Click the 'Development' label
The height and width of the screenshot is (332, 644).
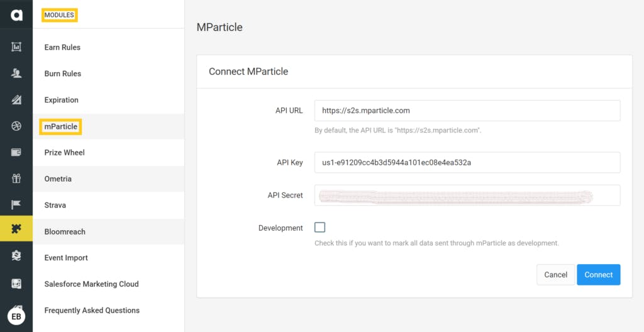(x=280, y=228)
